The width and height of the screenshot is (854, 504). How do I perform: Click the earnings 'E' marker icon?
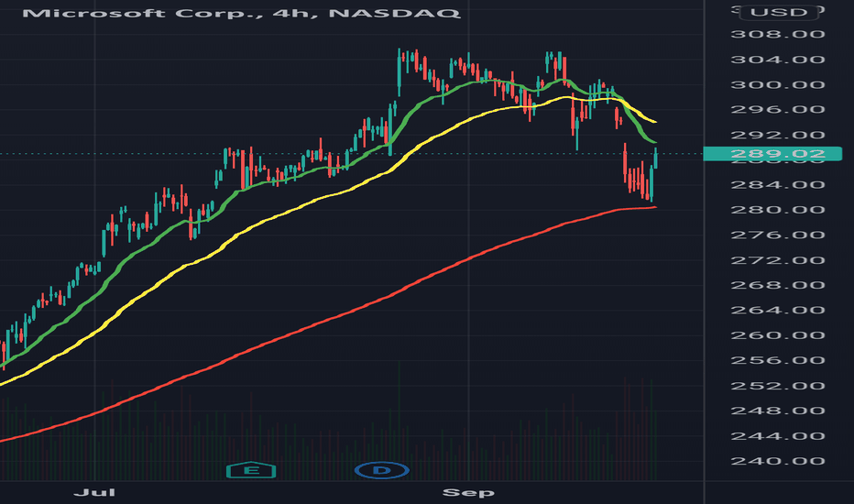251,470
